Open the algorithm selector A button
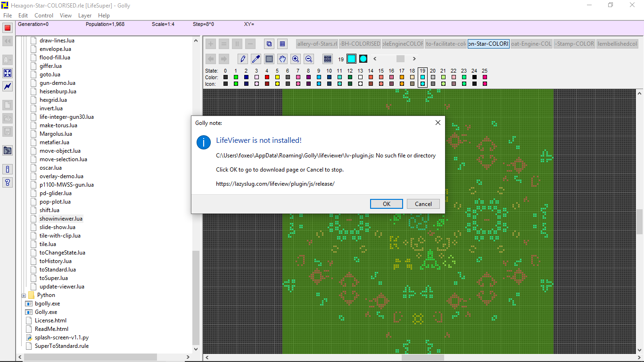Screen dimensions: 644x362 click(x=8, y=60)
